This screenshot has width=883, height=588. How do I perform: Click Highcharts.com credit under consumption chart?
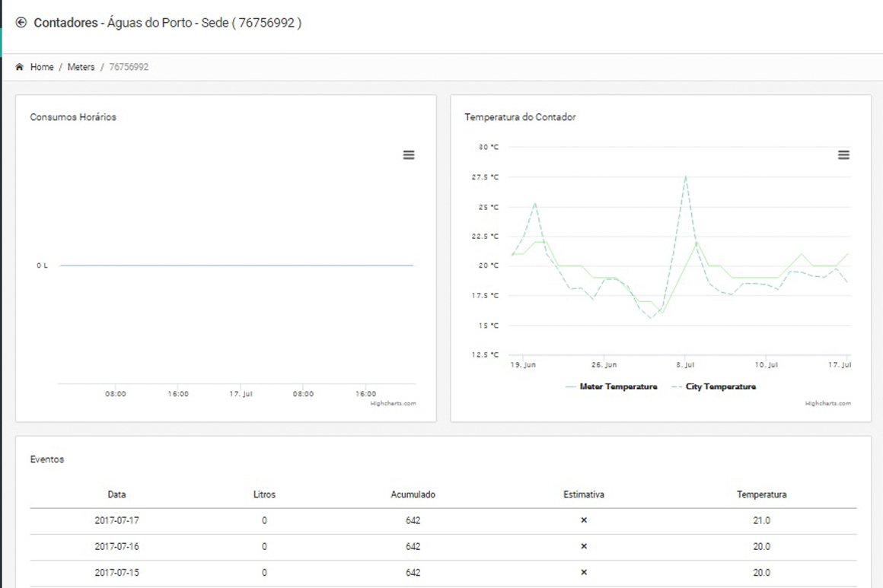coord(393,403)
